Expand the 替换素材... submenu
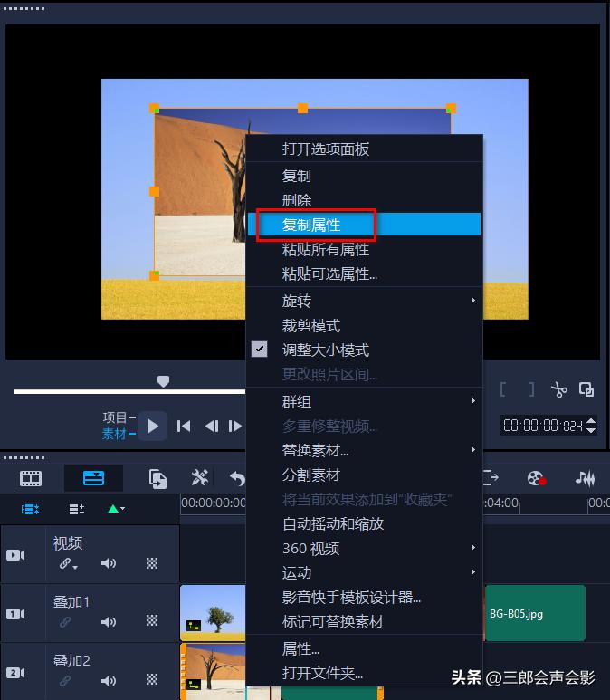 (x=364, y=450)
